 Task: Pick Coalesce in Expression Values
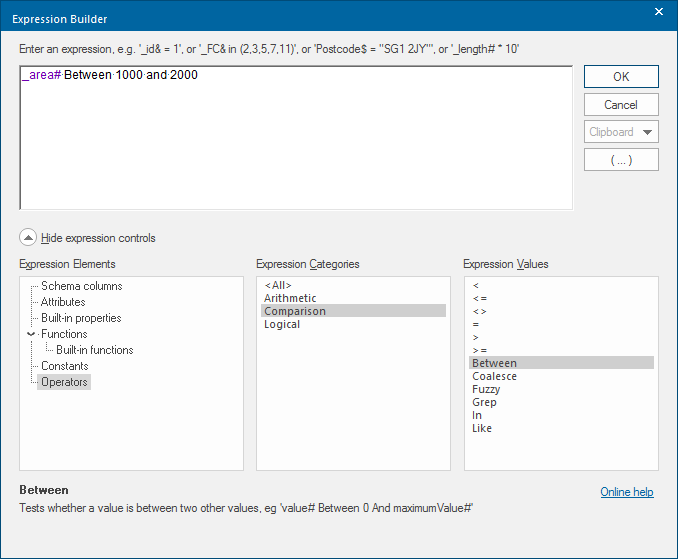(x=494, y=376)
